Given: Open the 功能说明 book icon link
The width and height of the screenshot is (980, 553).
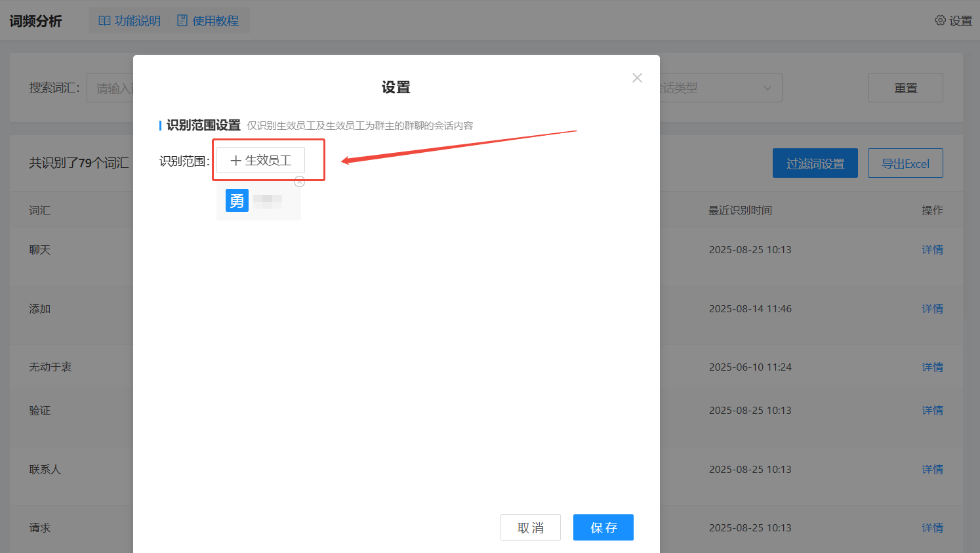Looking at the screenshot, I should pyautogui.click(x=104, y=21).
